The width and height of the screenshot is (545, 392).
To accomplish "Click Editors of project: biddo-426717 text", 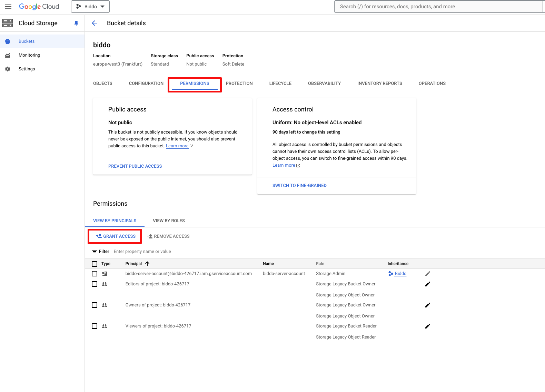I will point(157,284).
